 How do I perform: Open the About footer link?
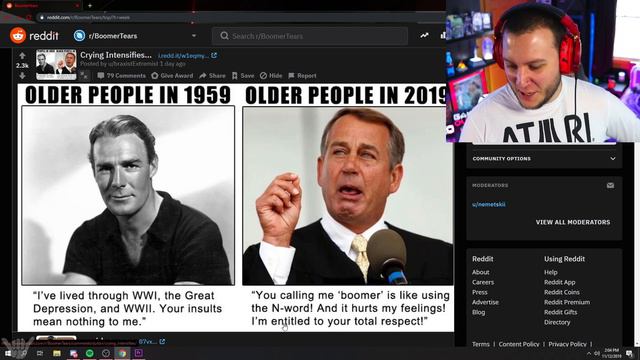(480, 272)
